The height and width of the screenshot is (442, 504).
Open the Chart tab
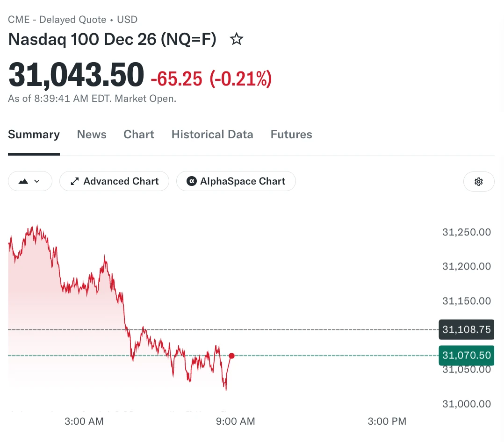[x=139, y=134]
